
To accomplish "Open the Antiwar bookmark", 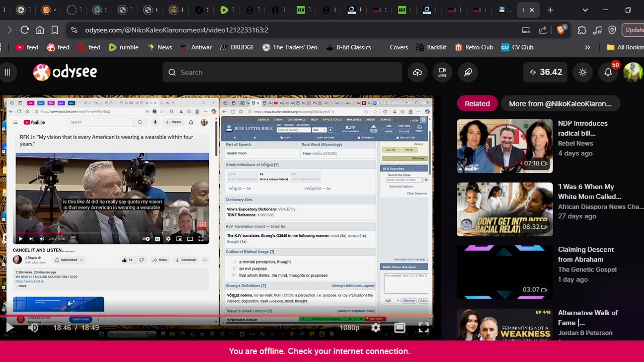I will click(196, 47).
